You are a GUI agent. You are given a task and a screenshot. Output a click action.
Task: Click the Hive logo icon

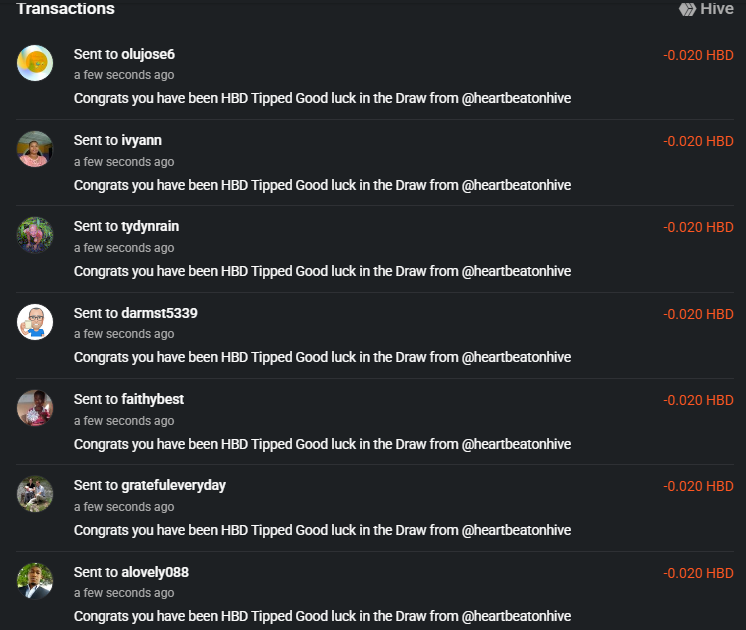688,9
